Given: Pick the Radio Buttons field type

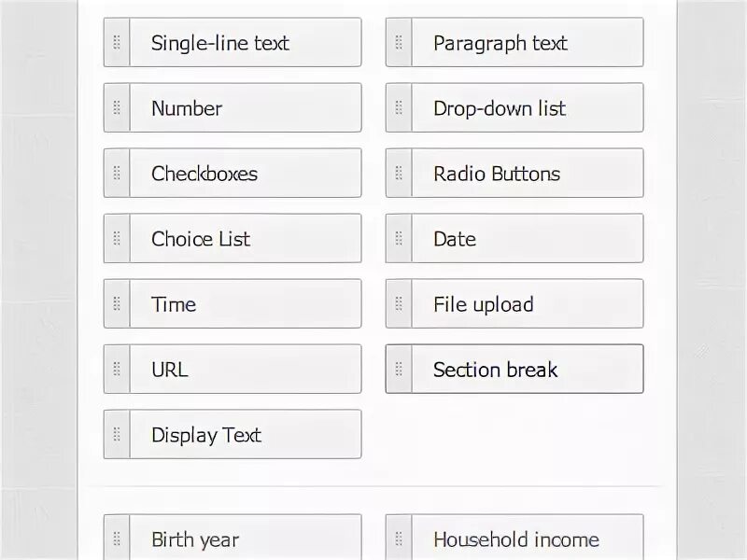Looking at the screenshot, I should (526, 174).
